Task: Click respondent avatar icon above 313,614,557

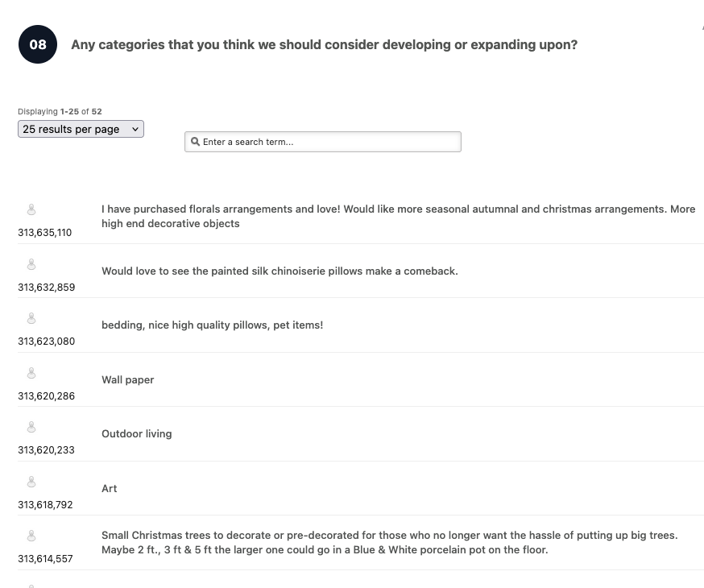Action: coord(31,536)
